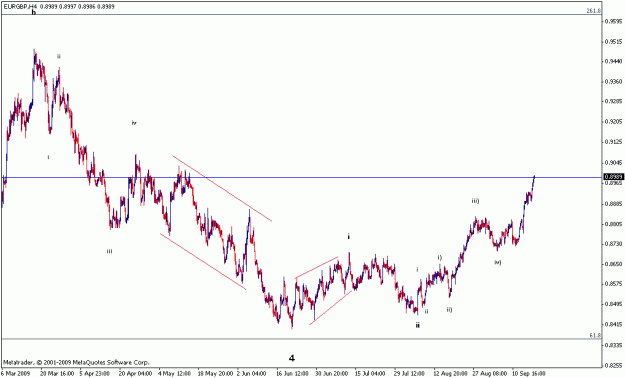Click the iii wave label without parenthesis
Viewport: 625px width, 378px height.
[x=109, y=251]
